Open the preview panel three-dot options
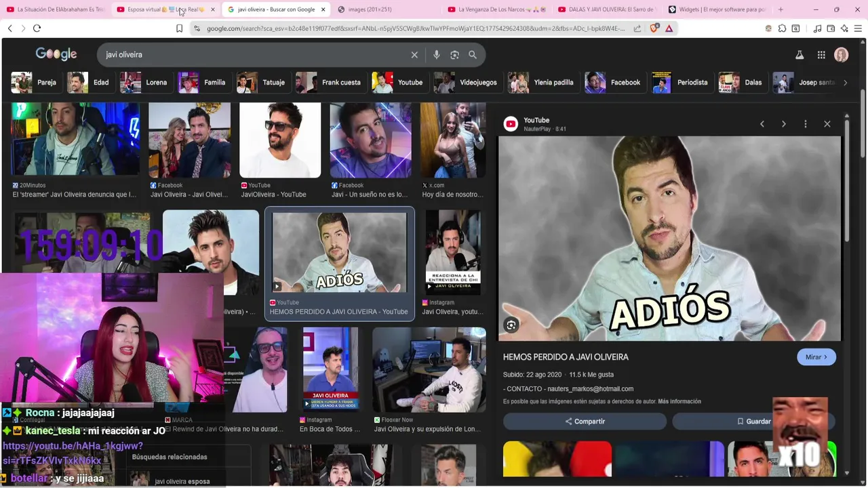This screenshot has height=488, width=868. 806,124
